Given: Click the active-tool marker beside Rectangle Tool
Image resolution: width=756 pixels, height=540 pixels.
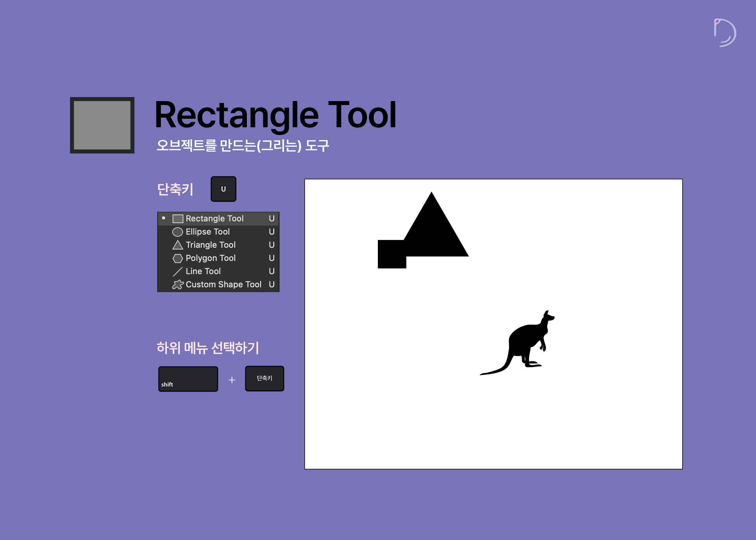Looking at the screenshot, I should tap(164, 218).
